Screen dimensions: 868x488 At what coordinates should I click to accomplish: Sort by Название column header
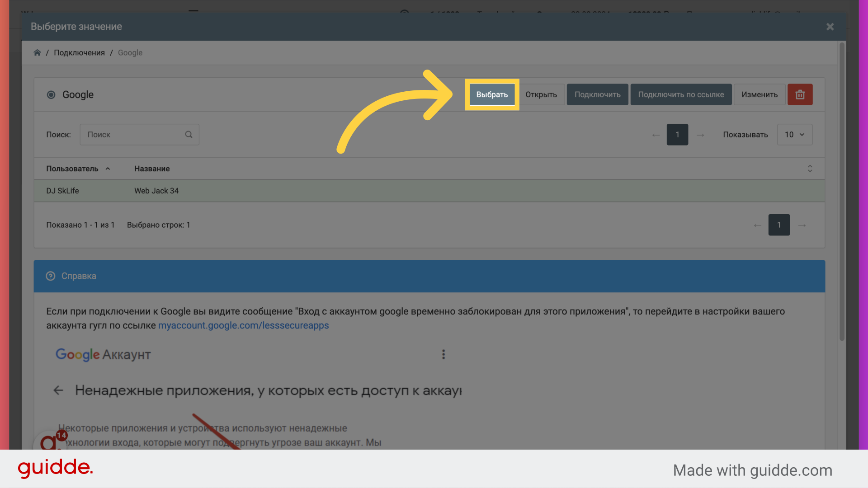(x=152, y=169)
